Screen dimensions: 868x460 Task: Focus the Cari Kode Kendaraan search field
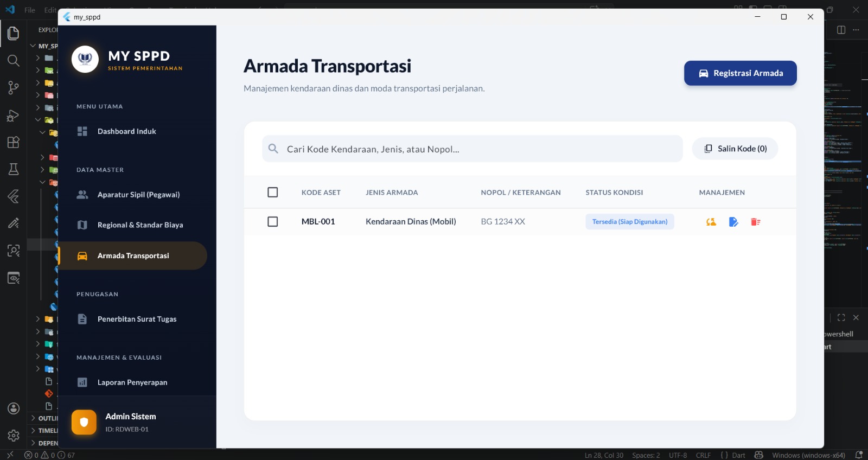coord(472,149)
